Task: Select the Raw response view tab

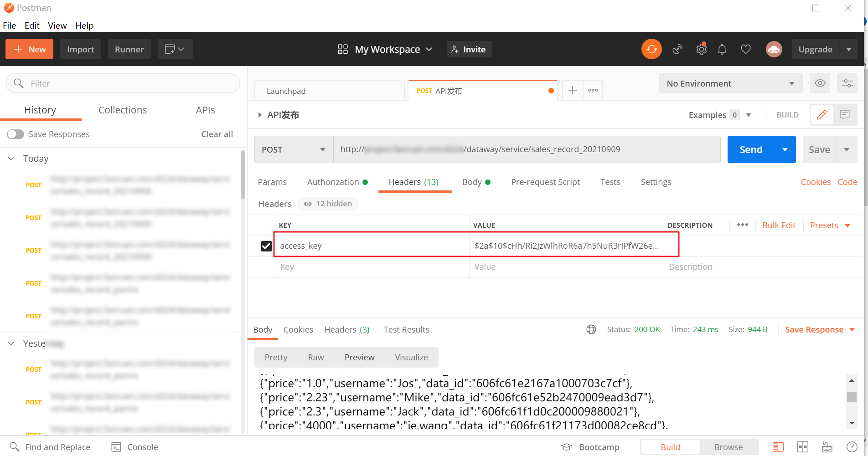Action: click(x=316, y=357)
